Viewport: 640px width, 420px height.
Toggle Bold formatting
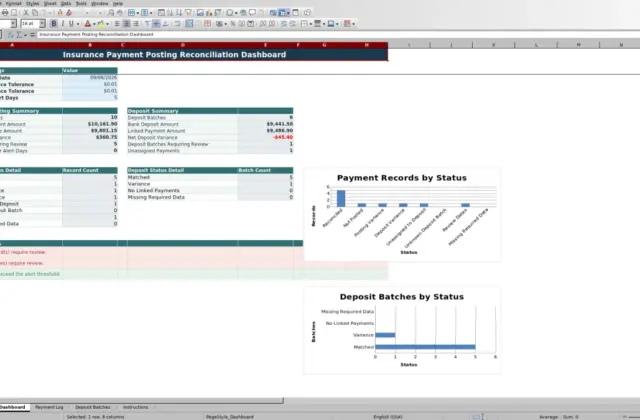[54, 24]
